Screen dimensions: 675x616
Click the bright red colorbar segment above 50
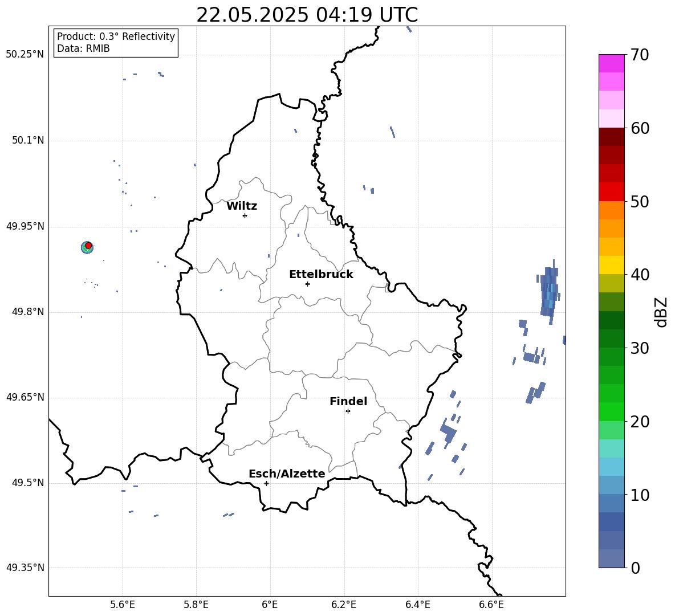[611, 192]
